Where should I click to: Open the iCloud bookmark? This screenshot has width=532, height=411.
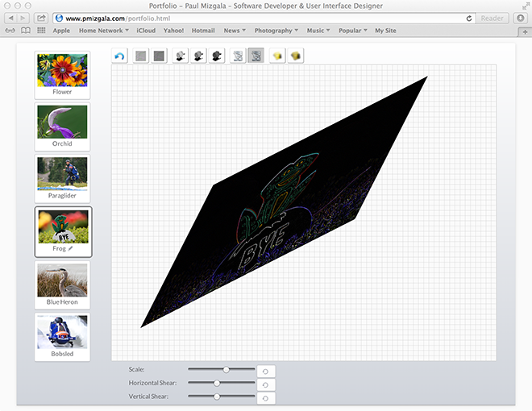pos(146,31)
